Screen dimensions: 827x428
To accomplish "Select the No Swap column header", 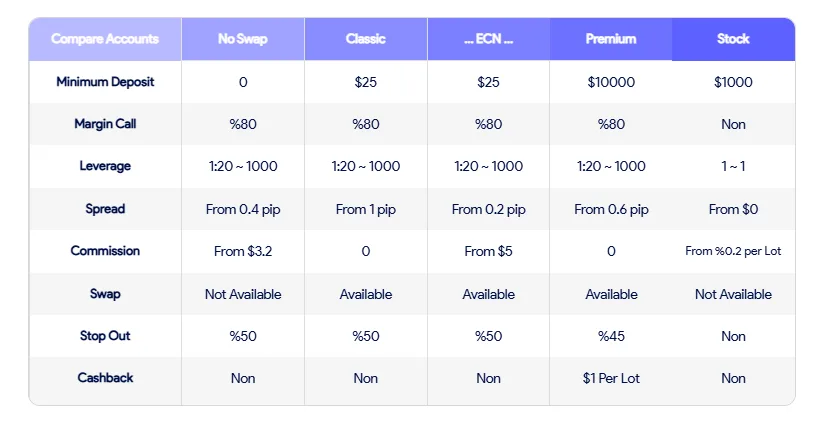I will coord(243,40).
